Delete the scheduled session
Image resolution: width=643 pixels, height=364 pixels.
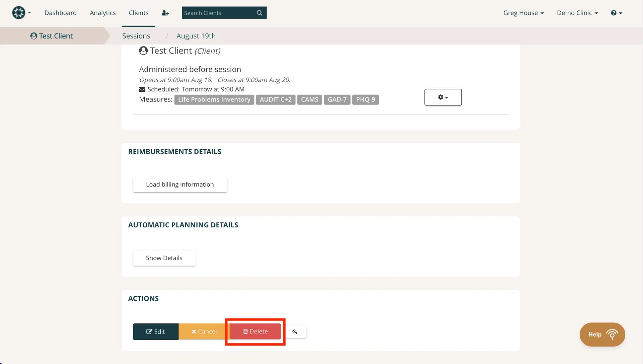click(x=255, y=332)
